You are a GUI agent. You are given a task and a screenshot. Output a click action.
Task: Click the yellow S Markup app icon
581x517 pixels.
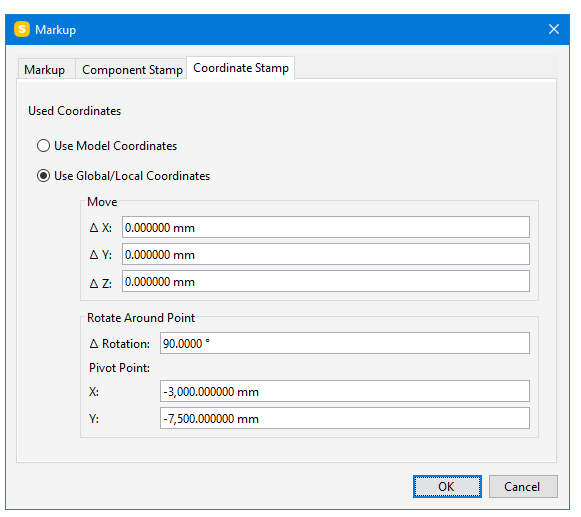(x=22, y=29)
